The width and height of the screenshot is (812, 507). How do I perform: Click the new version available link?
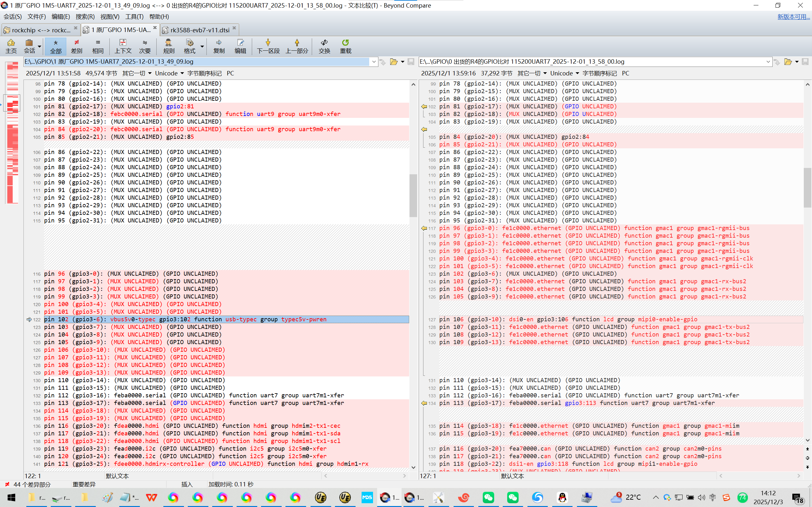(793, 16)
